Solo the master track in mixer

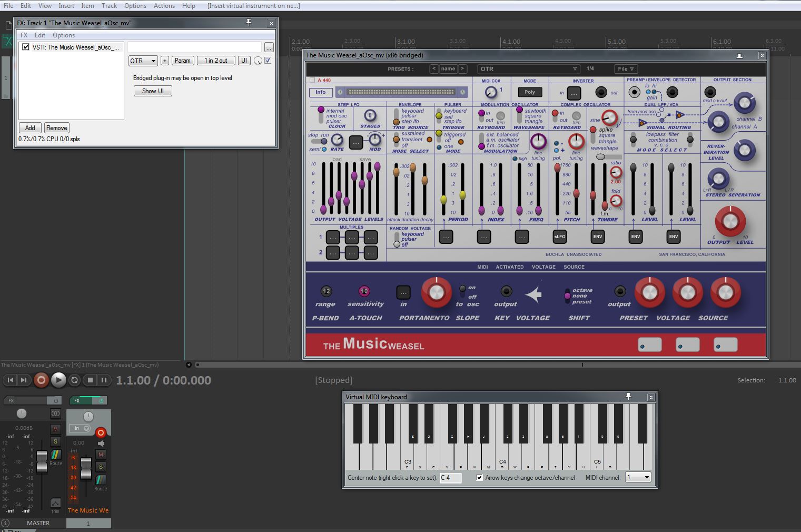[55, 441]
